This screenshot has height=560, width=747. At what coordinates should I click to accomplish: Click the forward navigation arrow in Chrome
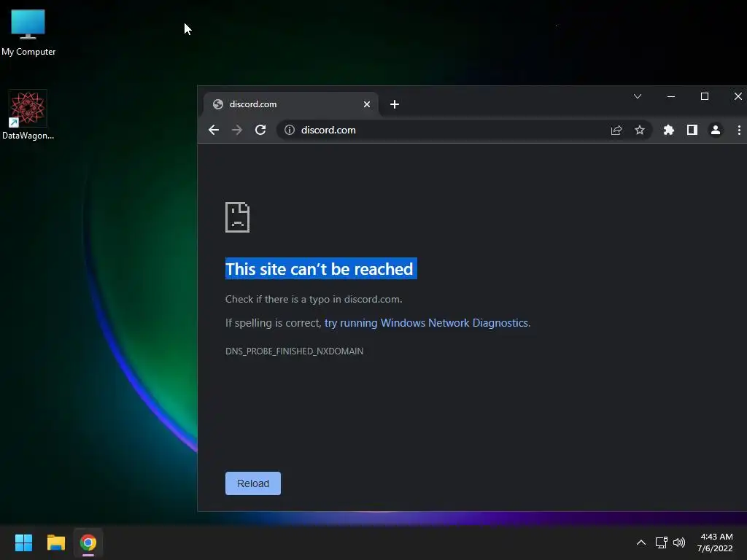237,130
